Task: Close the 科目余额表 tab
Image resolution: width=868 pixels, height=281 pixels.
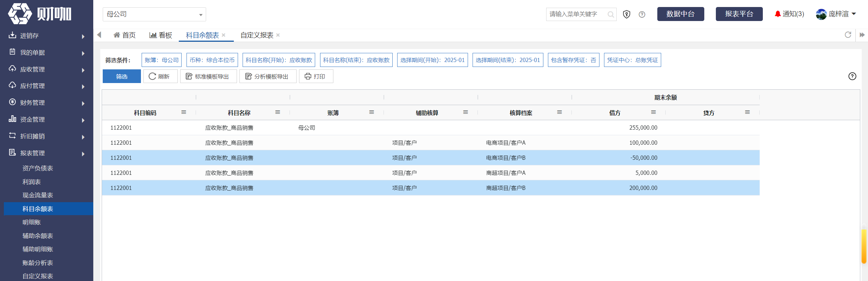Action: tap(224, 35)
